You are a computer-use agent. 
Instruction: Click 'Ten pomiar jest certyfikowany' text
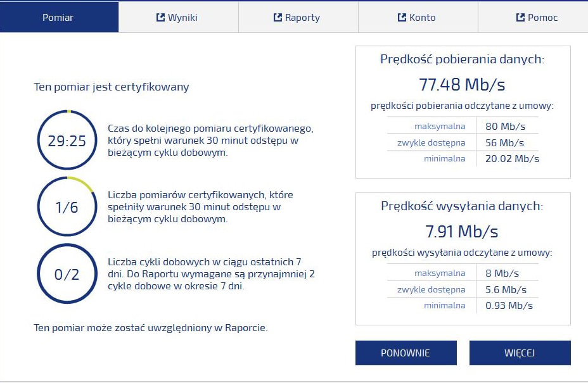(112, 87)
